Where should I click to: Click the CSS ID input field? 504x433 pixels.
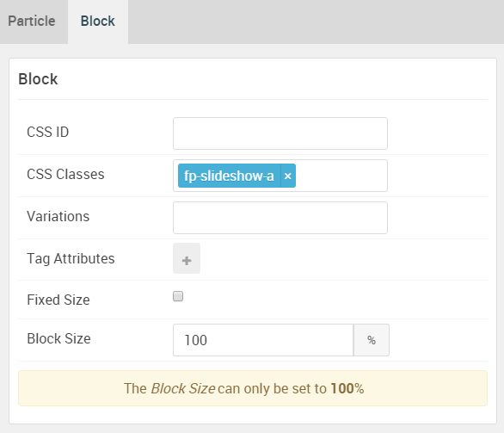[280, 133]
